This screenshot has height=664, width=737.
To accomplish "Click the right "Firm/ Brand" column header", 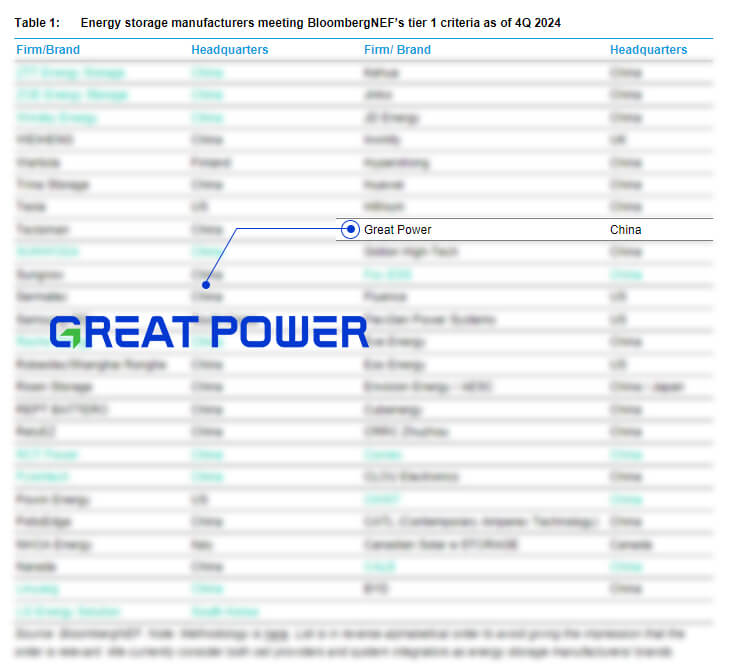I will tap(397, 49).
